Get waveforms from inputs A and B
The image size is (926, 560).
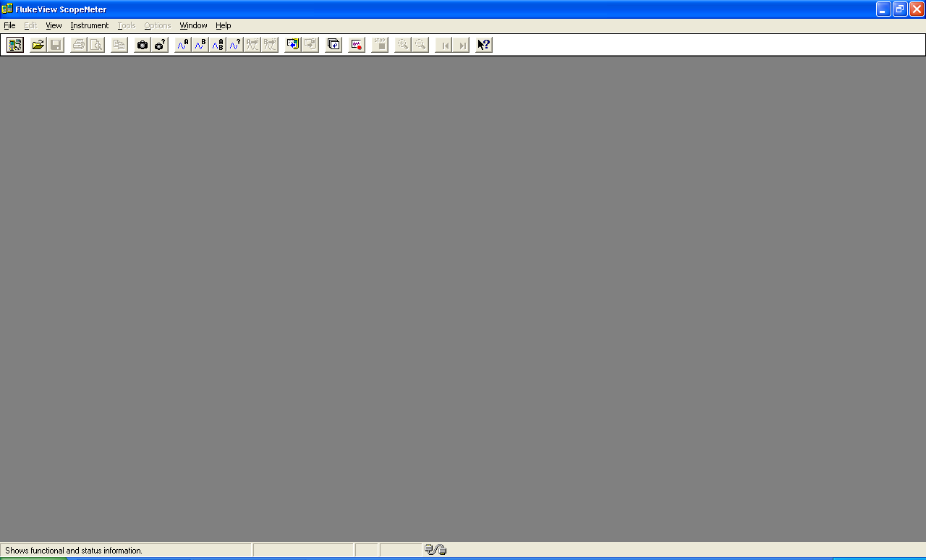(218, 45)
